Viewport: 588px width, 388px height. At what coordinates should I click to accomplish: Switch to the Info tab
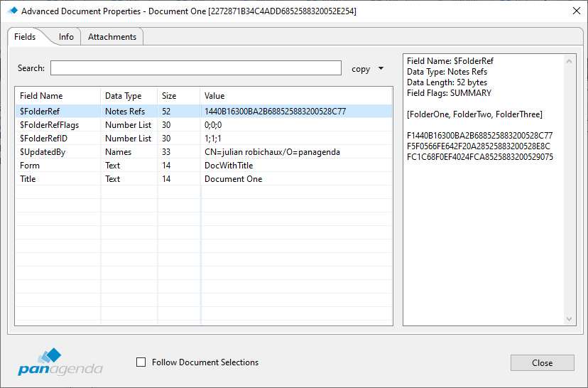coord(66,37)
